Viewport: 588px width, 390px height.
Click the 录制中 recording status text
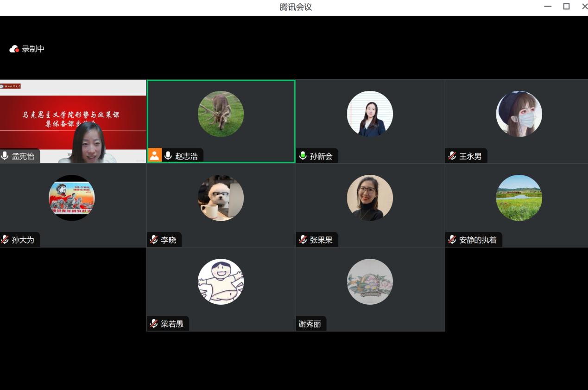(33, 49)
